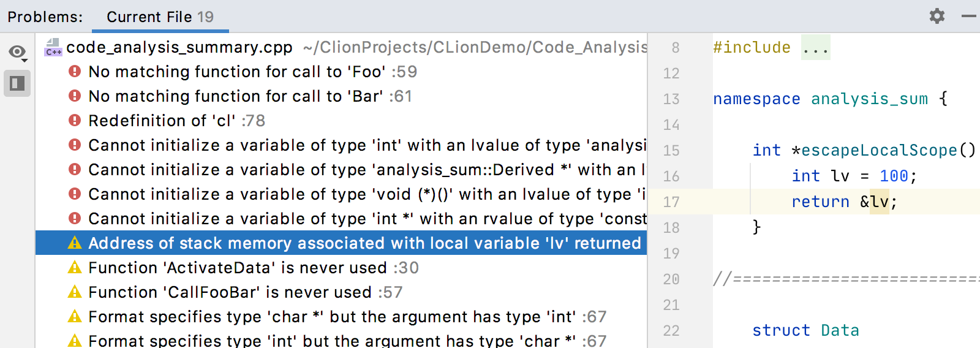
Task: Switch to the Current File tab
Action: 160,17
